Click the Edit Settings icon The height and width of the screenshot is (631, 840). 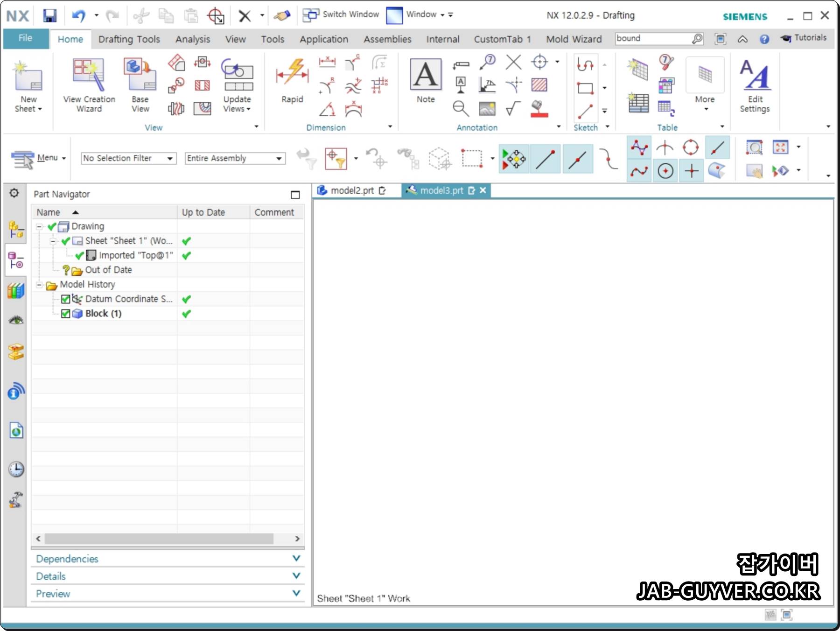pyautogui.click(x=755, y=85)
